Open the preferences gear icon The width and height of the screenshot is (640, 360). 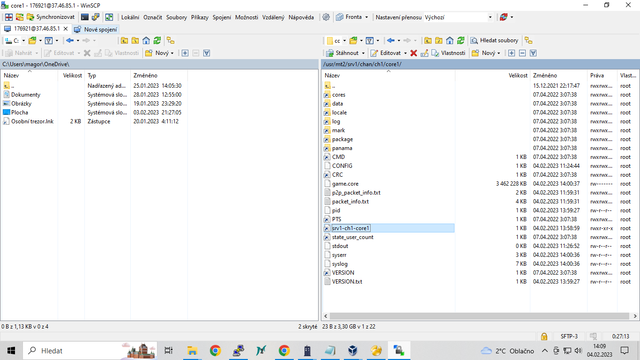[326, 17]
